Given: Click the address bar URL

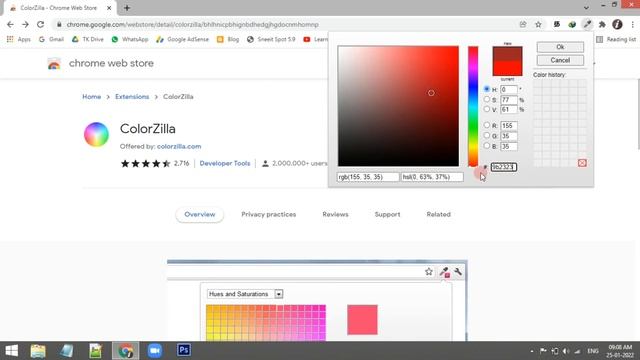Looking at the screenshot, I should pos(192,24).
